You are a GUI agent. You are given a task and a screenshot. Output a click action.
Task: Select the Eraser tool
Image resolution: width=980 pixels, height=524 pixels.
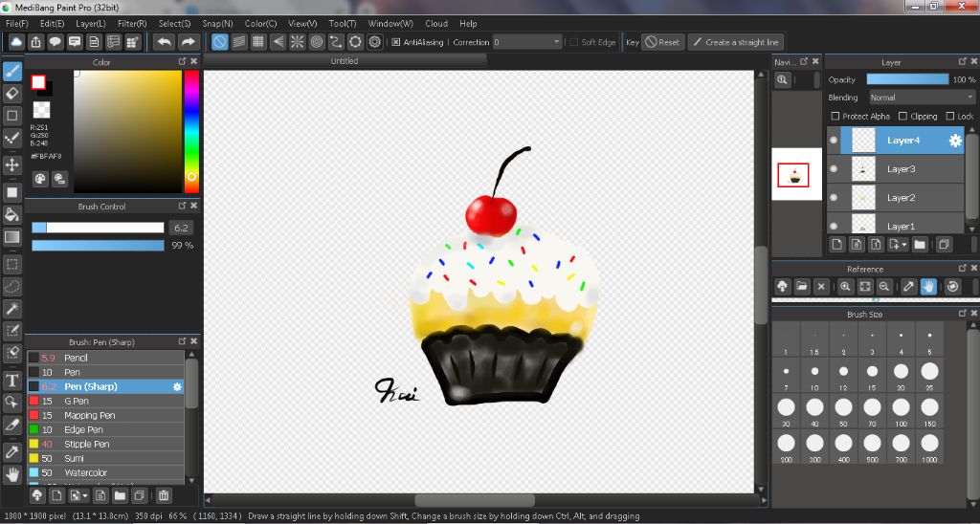click(11, 94)
